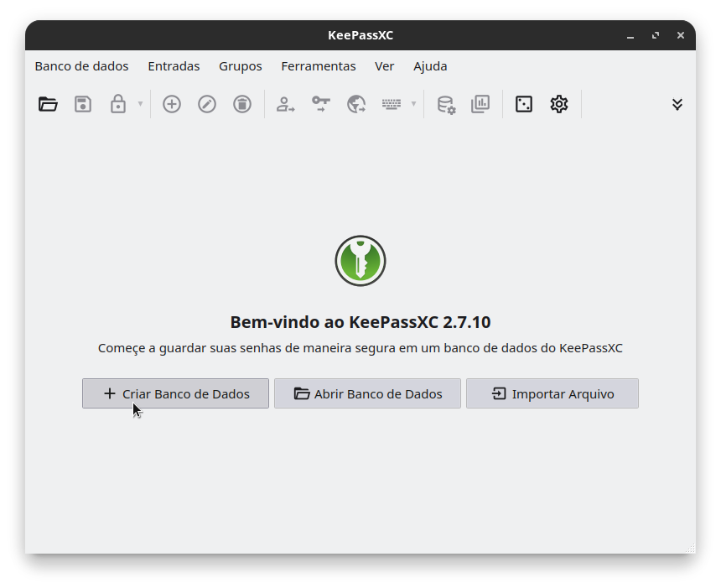Image resolution: width=721 pixels, height=588 pixels.
Task: Click the green KeePassXC key logo
Action: (x=360, y=261)
